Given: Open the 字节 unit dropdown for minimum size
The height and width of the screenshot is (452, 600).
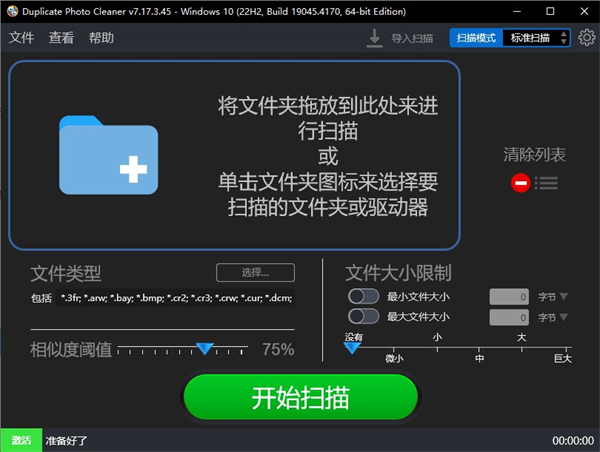Looking at the screenshot, I should (553, 297).
